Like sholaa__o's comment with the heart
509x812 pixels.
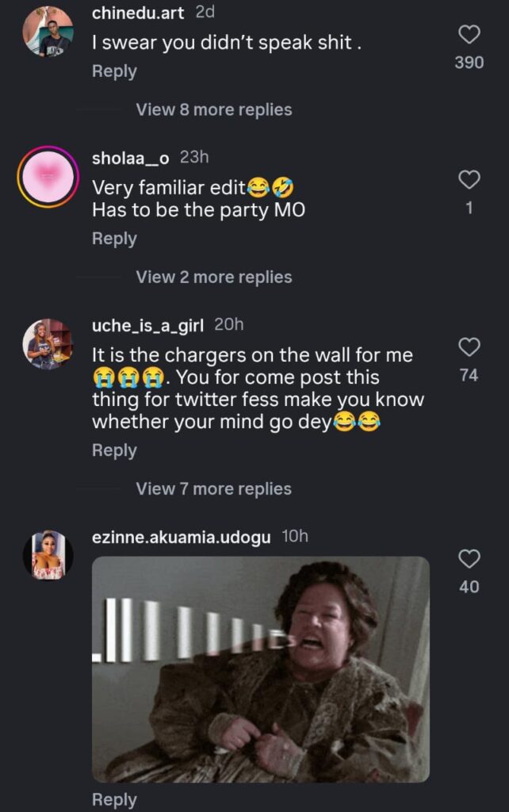point(469,180)
